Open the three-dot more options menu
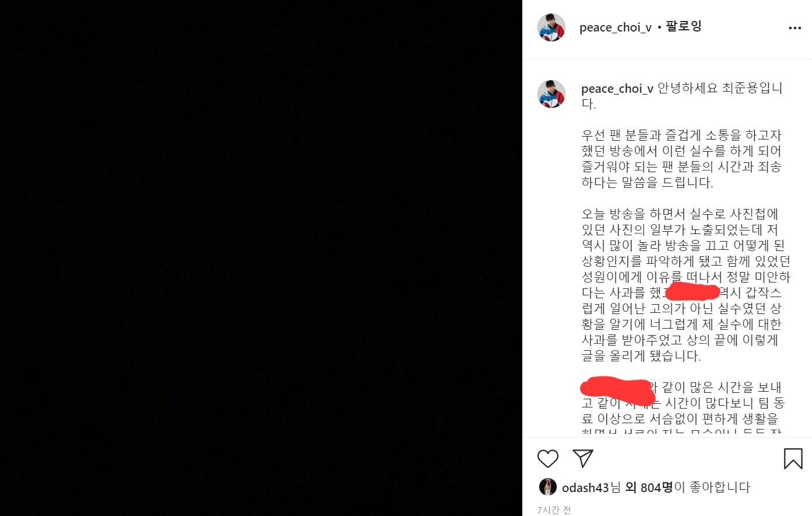 pos(794,28)
